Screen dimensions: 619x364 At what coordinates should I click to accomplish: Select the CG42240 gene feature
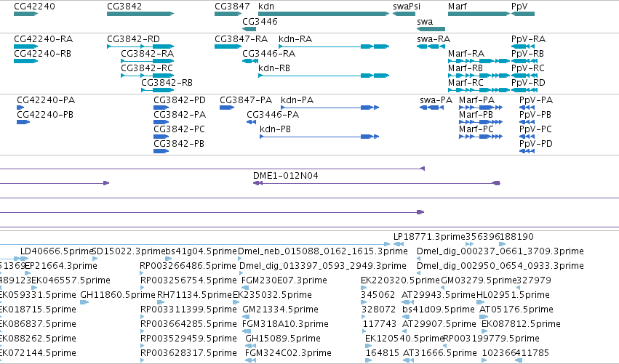click(x=25, y=14)
